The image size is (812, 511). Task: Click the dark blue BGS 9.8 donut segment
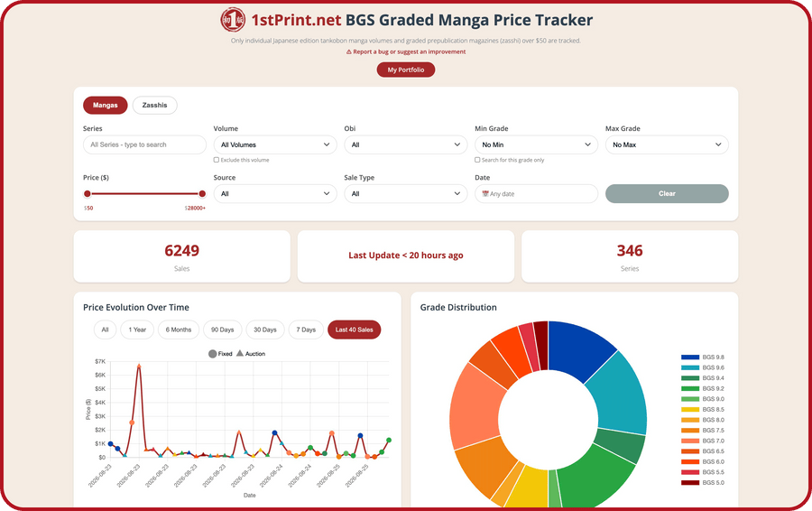tap(578, 348)
